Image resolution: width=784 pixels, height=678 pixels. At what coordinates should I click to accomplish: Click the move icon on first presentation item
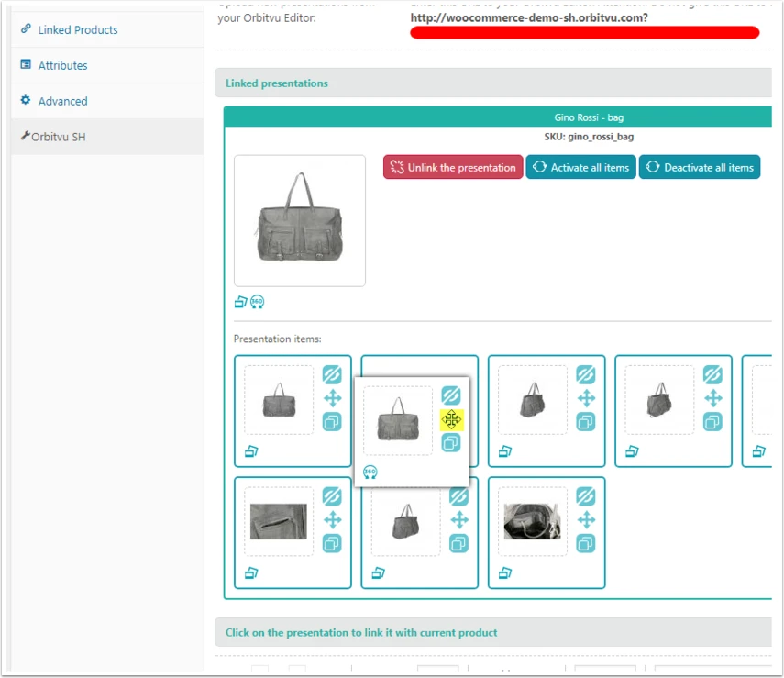332,398
